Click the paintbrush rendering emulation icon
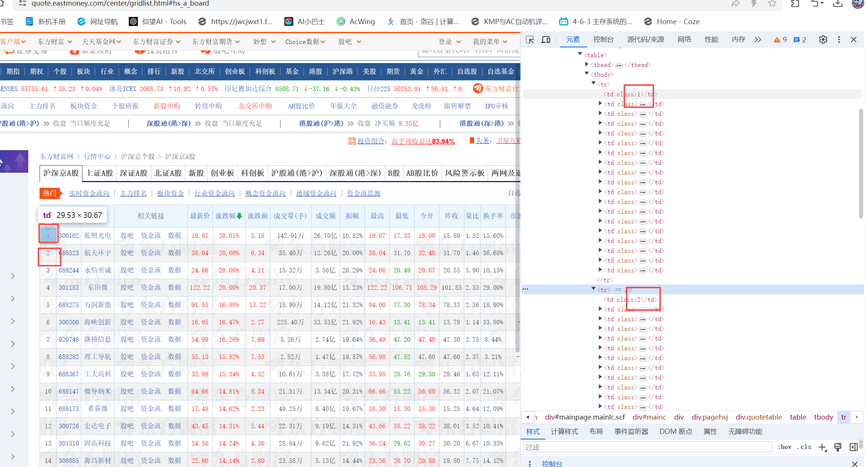The height and width of the screenshot is (467, 868). pyautogui.click(x=838, y=447)
